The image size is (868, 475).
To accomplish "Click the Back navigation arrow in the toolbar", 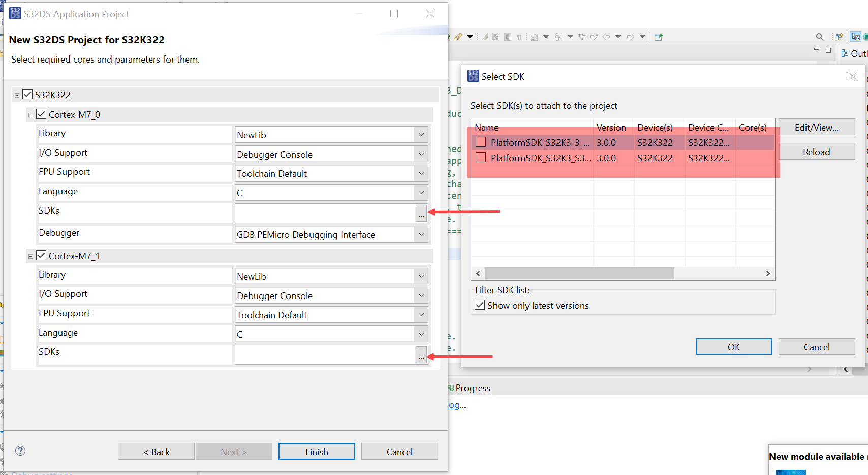I will point(606,36).
